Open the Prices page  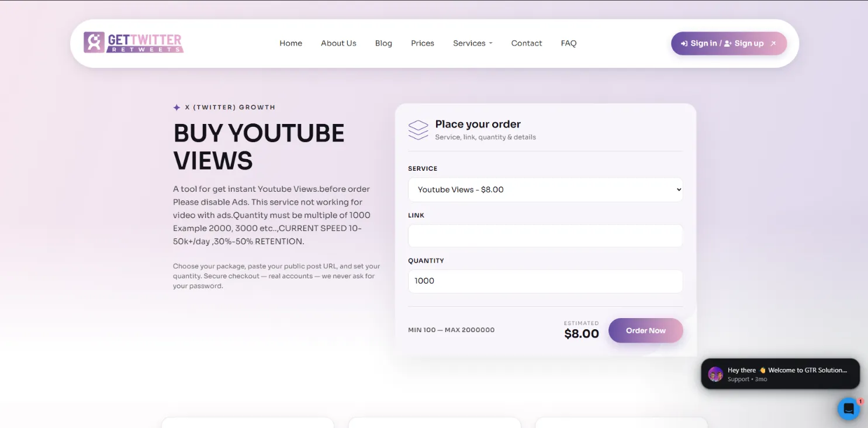tap(422, 43)
